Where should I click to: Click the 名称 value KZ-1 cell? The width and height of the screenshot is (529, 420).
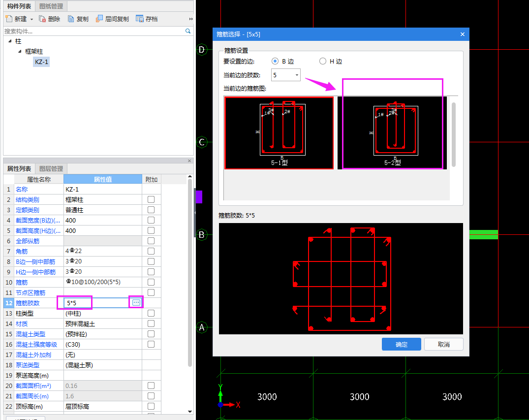click(103, 190)
